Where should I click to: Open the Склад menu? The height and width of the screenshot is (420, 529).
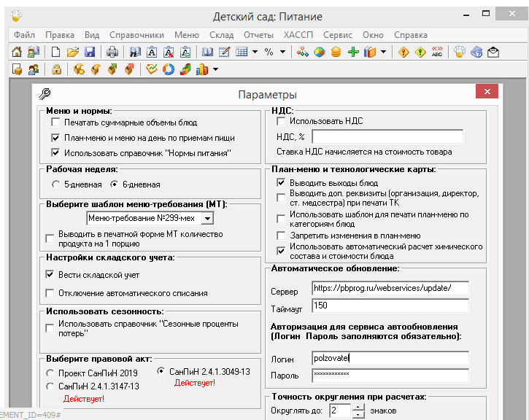pyautogui.click(x=221, y=35)
